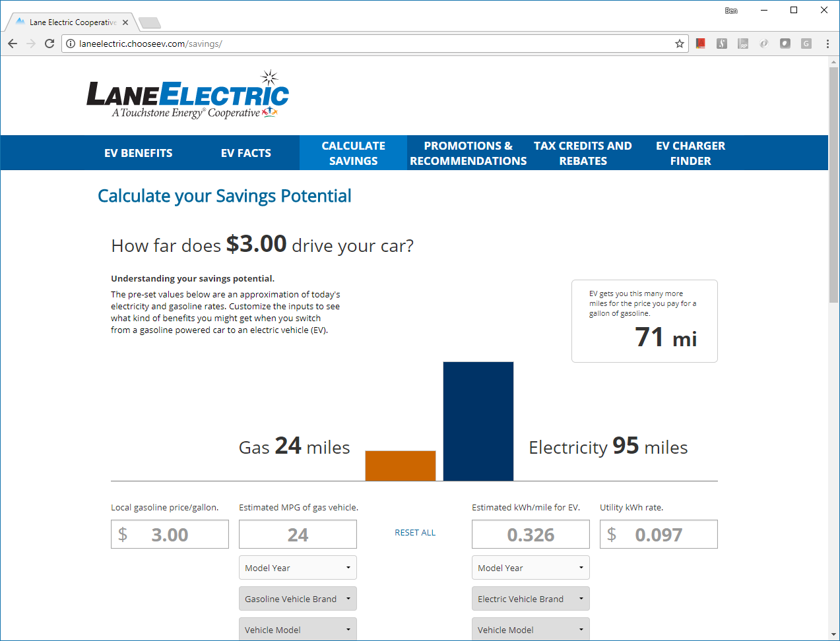Open the red dictionary book extension

coord(701,44)
